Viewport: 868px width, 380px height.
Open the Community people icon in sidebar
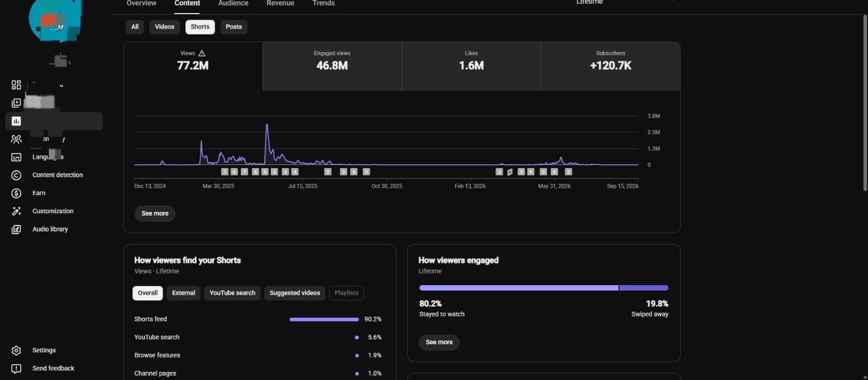(16, 139)
